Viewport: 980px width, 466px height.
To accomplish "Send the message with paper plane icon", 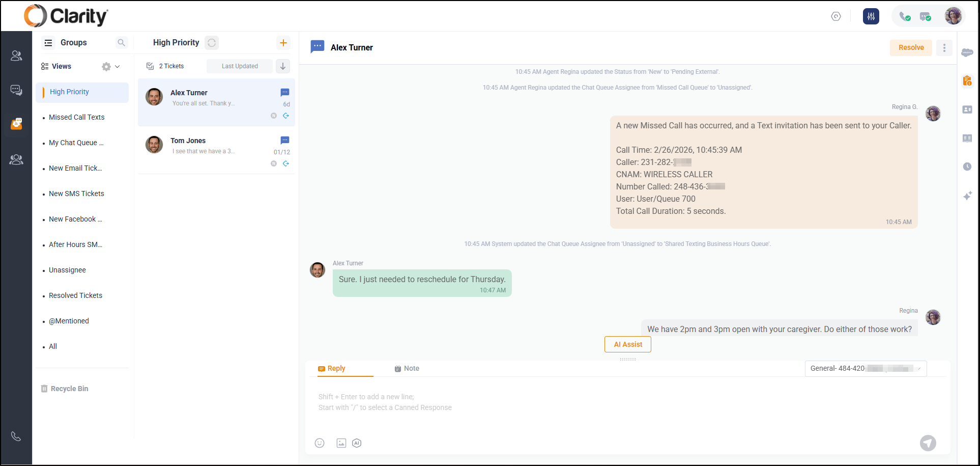I will (928, 443).
